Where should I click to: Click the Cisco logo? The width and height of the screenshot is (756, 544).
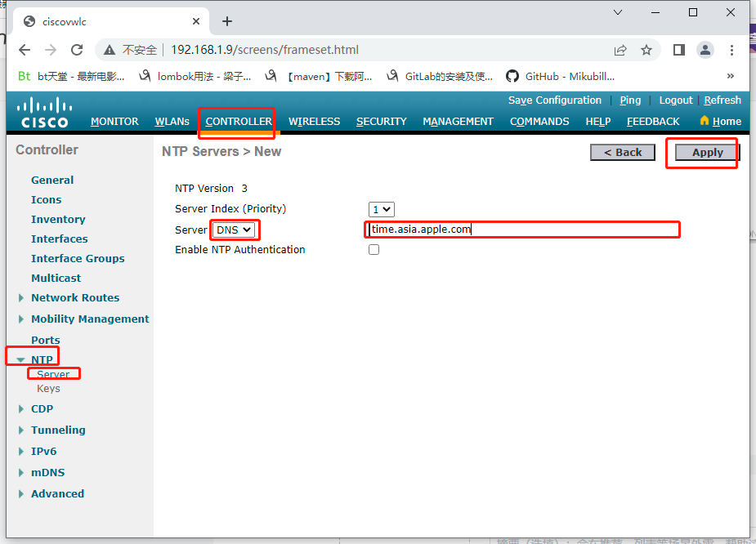point(42,112)
